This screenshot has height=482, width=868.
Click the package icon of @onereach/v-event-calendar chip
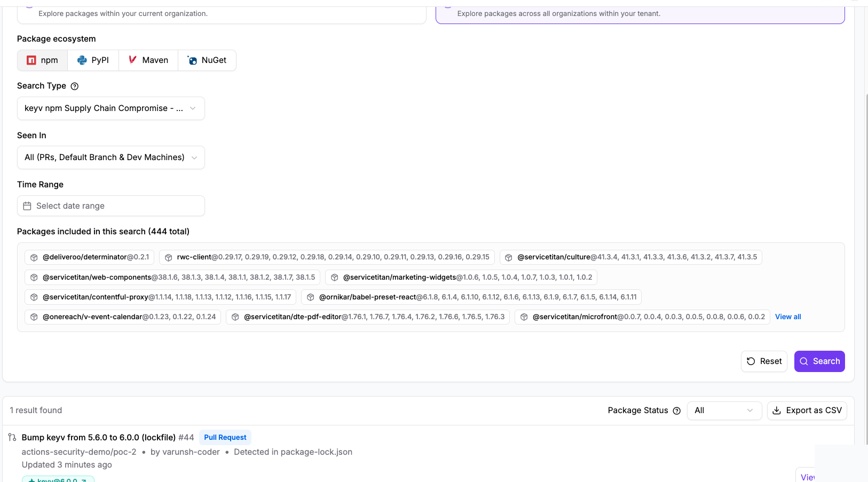click(34, 317)
